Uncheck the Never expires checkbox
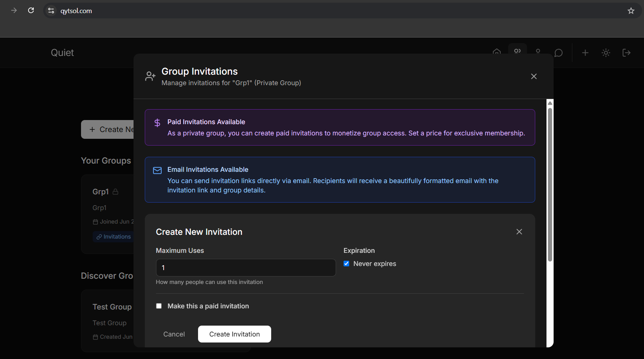 coord(347,264)
